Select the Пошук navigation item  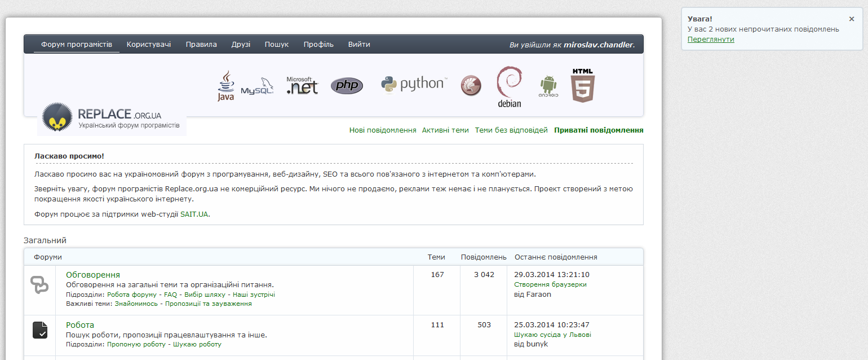coord(276,45)
